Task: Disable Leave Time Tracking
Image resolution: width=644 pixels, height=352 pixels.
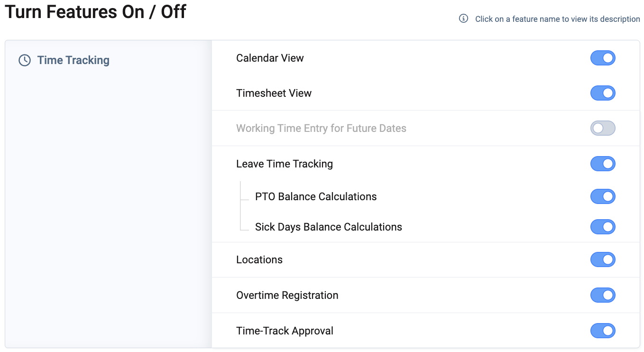Action: [603, 164]
